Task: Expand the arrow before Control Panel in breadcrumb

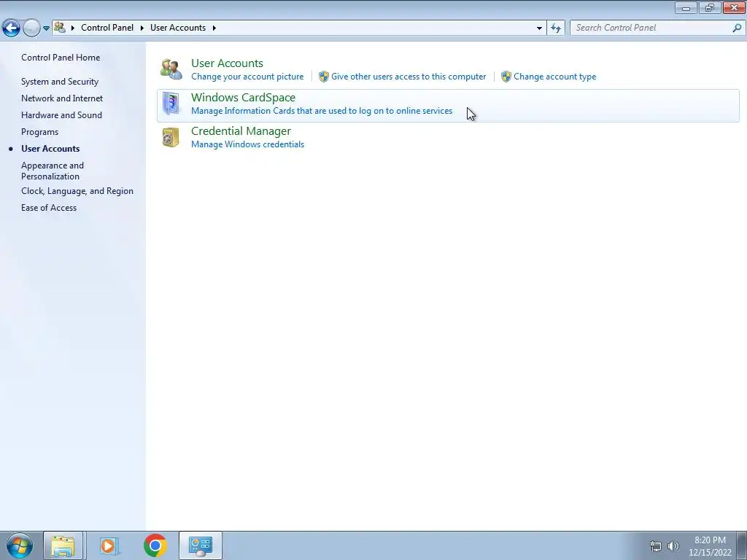Action: pyautogui.click(x=73, y=28)
